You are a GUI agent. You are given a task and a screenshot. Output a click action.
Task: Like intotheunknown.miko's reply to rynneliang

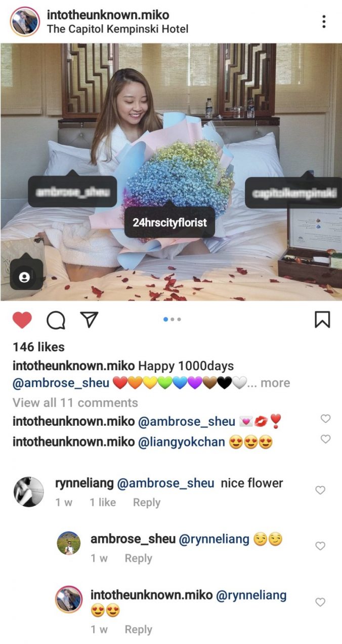click(x=320, y=602)
